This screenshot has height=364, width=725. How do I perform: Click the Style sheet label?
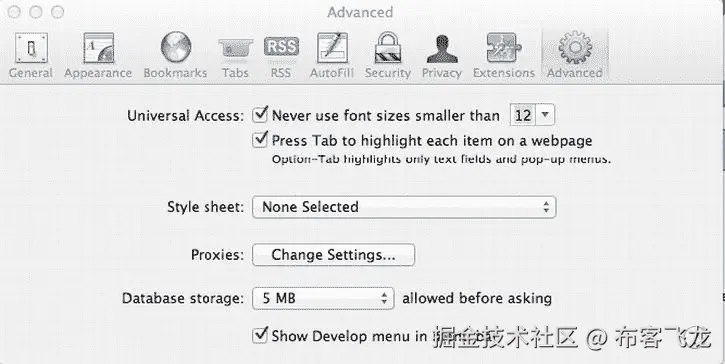coord(205,207)
